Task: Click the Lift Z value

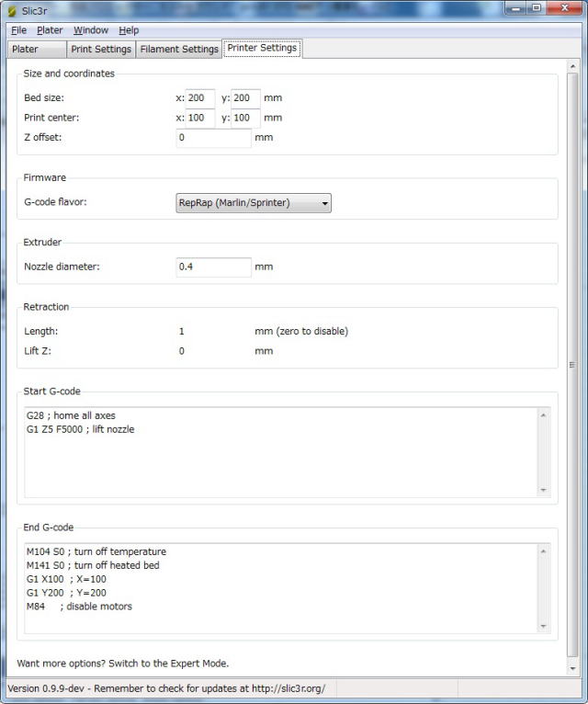Action: [x=182, y=351]
